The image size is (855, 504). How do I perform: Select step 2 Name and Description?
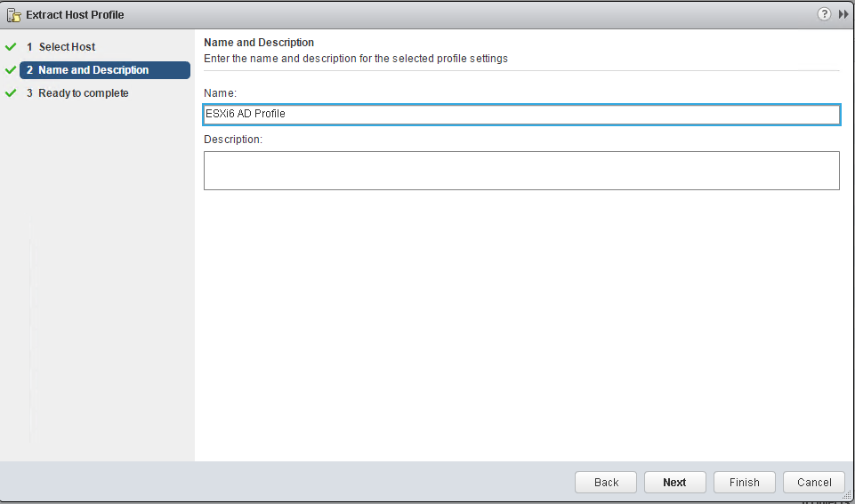point(105,69)
